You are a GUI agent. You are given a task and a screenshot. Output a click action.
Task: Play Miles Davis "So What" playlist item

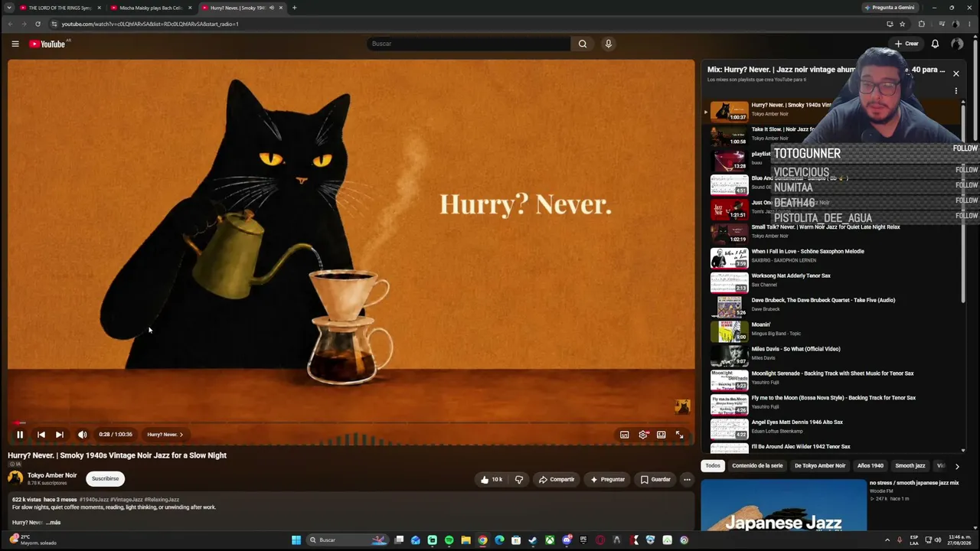click(x=832, y=355)
